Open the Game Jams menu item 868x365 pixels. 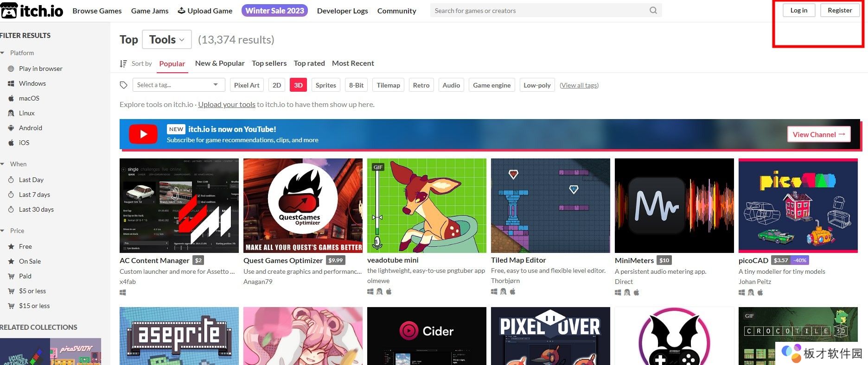pos(150,11)
